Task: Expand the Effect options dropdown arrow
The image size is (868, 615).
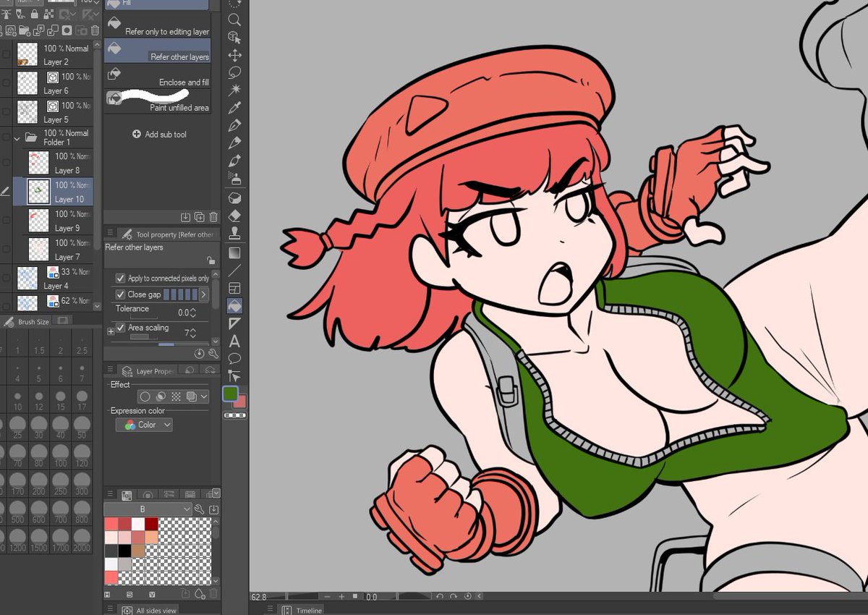Action: click(204, 396)
